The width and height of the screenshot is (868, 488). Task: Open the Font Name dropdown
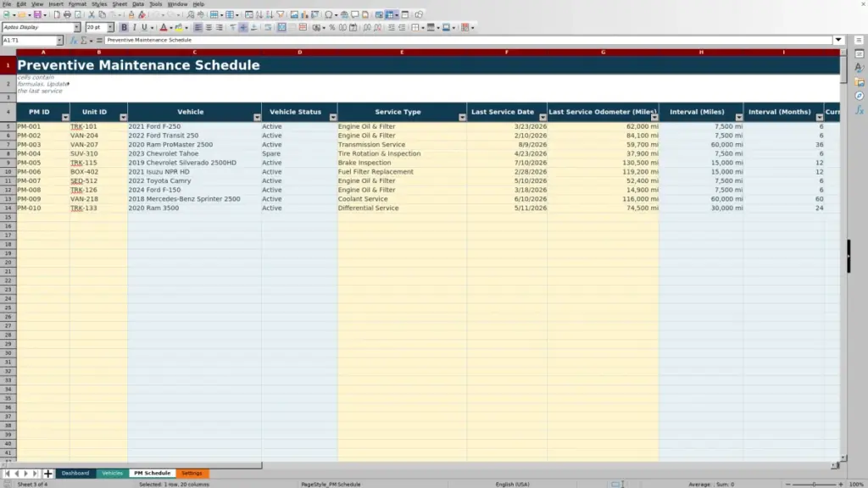[77, 27]
